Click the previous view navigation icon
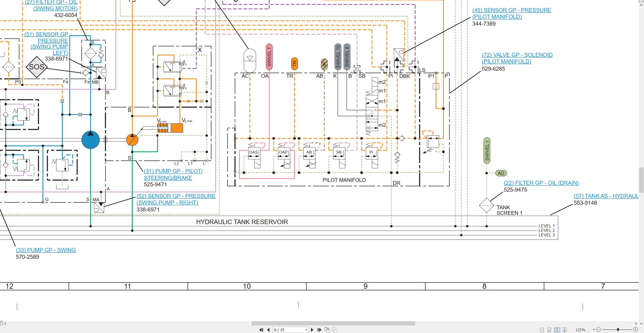 (327, 330)
